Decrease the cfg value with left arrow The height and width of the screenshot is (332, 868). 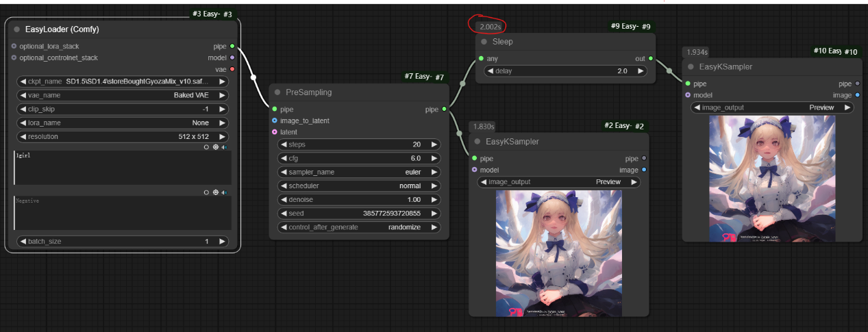coord(284,158)
